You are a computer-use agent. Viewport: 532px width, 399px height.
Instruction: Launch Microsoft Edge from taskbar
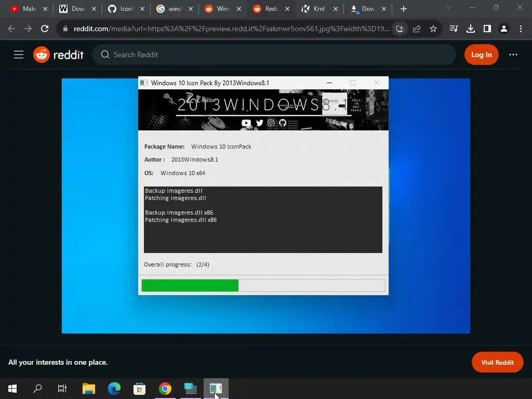point(114,389)
